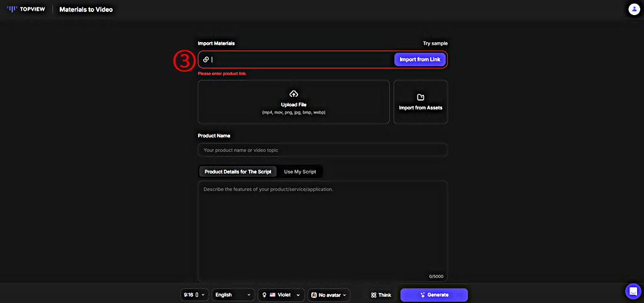Click the folder icon for Import from Assets
This screenshot has width=644, height=303.
[421, 97]
